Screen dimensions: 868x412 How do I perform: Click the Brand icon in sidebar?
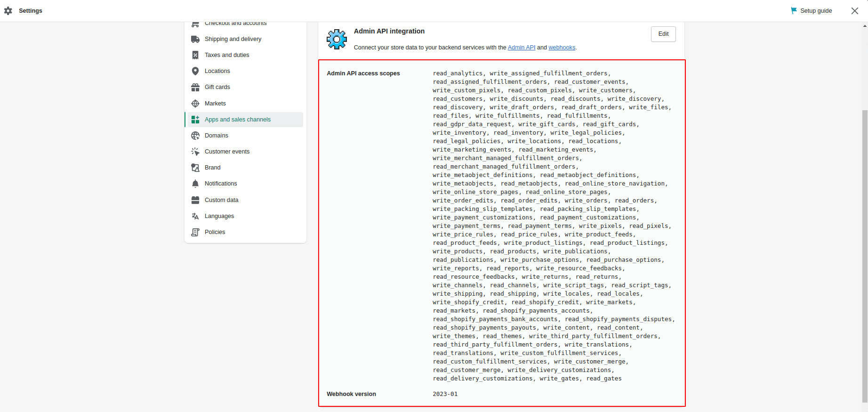(195, 168)
